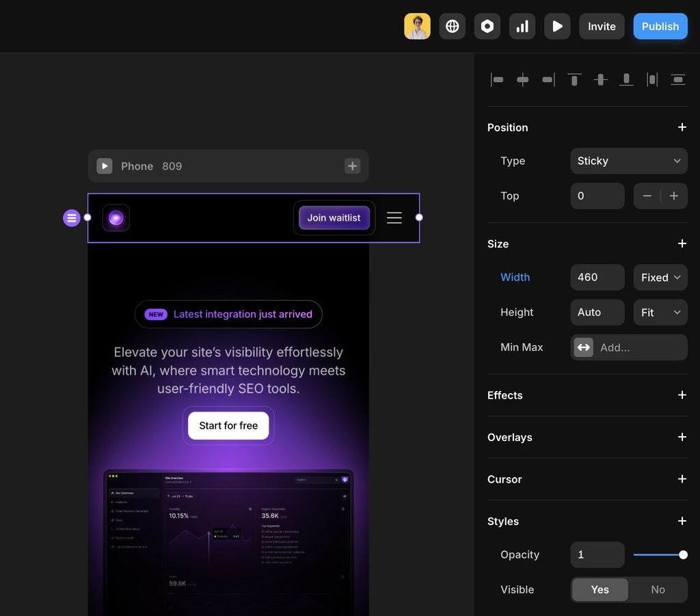Click the Distribute vertical spacing icon
The width and height of the screenshot is (700, 616).
pos(677,79)
